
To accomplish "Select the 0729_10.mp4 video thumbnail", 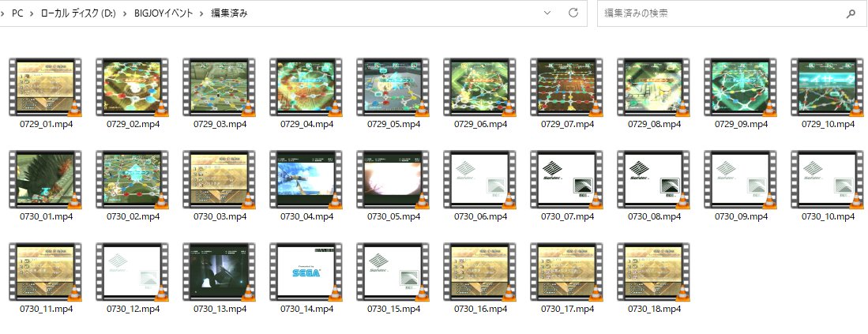I will click(828, 88).
